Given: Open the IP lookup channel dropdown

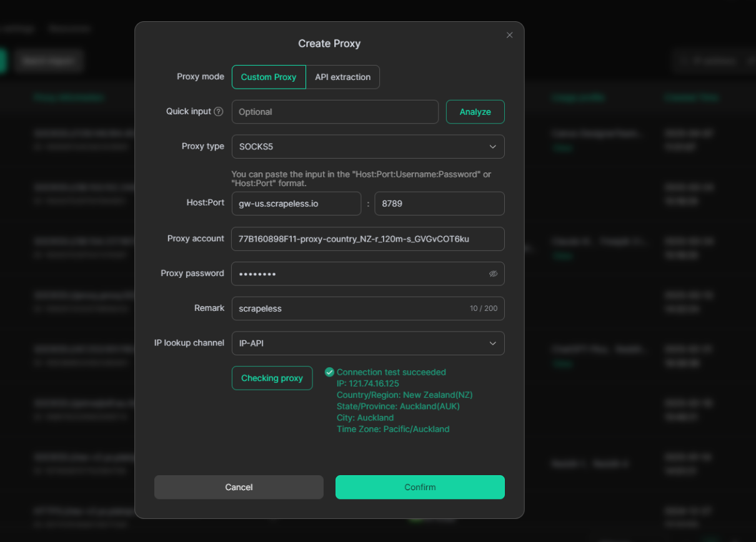Looking at the screenshot, I should pos(368,343).
